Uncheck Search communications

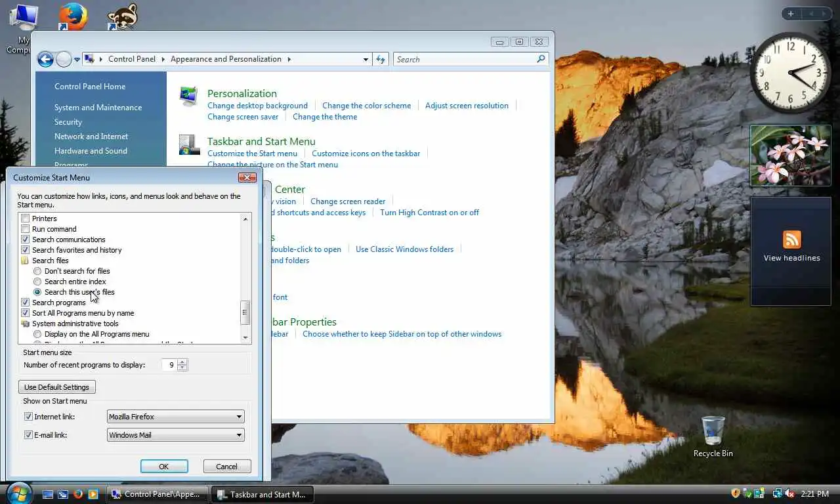[26, 240]
